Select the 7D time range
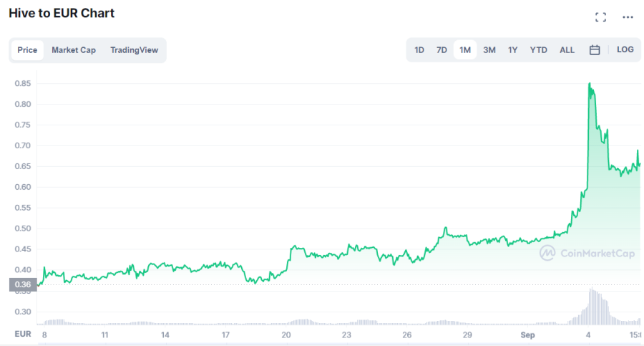Image resolution: width=644 pixels, height=346 pixels. click(x=441, y=50)
